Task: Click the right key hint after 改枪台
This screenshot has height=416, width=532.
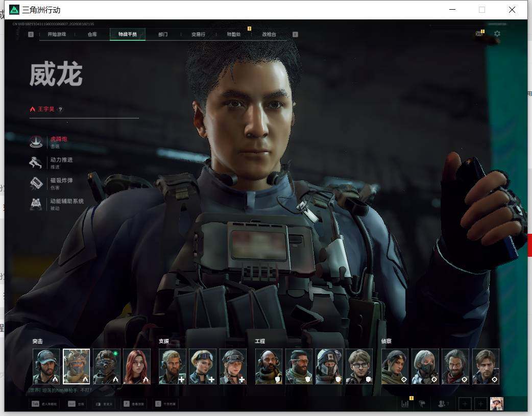Action: [295, 34]
